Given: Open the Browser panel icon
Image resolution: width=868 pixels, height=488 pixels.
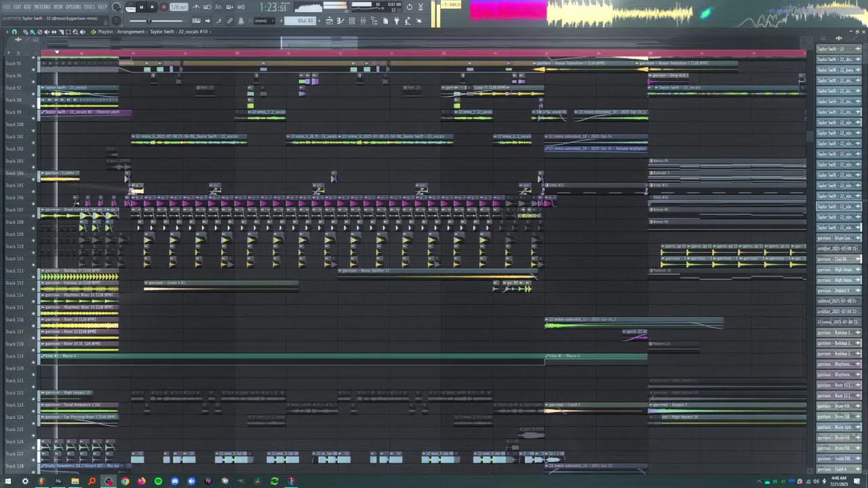Looking at the screenshot, I should click(374, 21).
